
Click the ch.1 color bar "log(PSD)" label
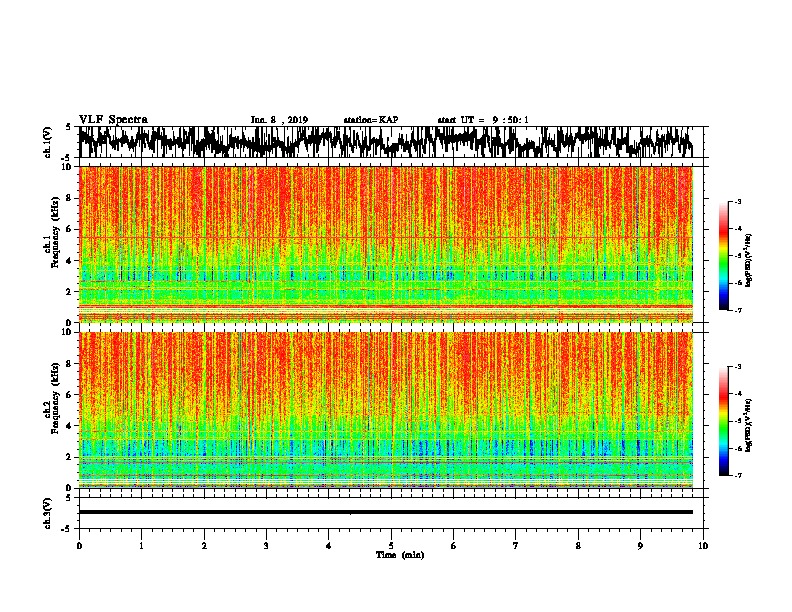(x=749, y=261)
